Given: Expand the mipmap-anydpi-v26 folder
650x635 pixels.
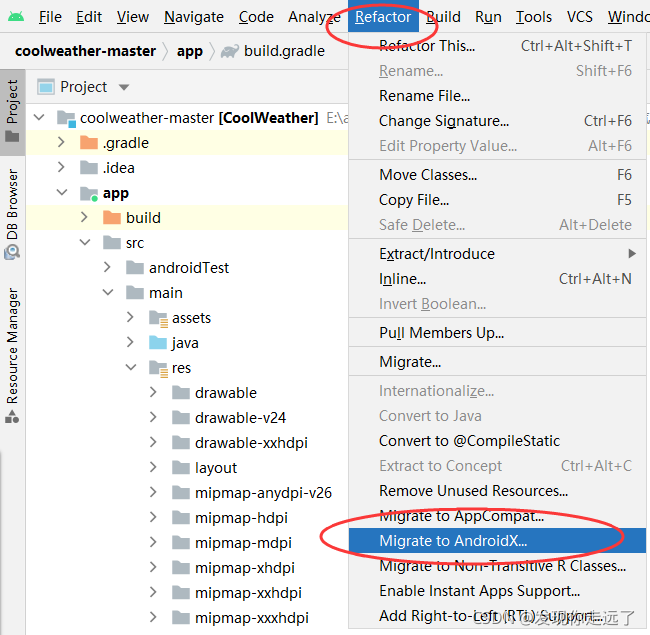Looking at the screenshot, I should pyautogui.click(x=153, y=492).
